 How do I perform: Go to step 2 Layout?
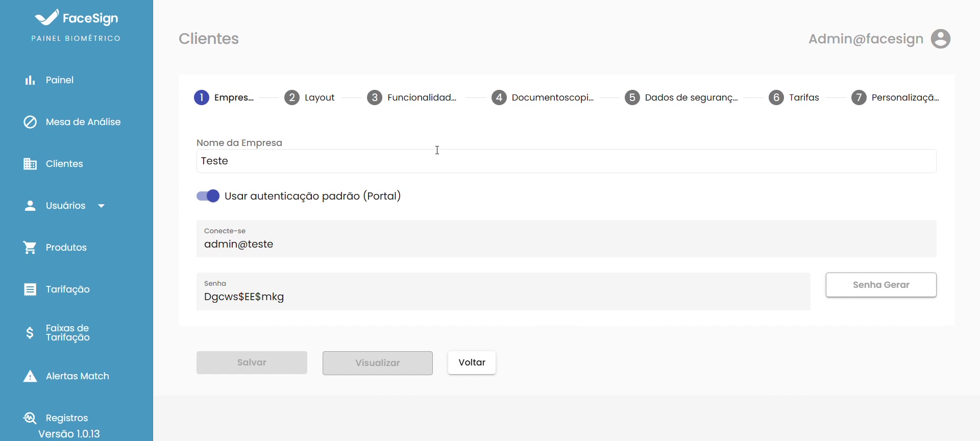(x=309, y=97)
